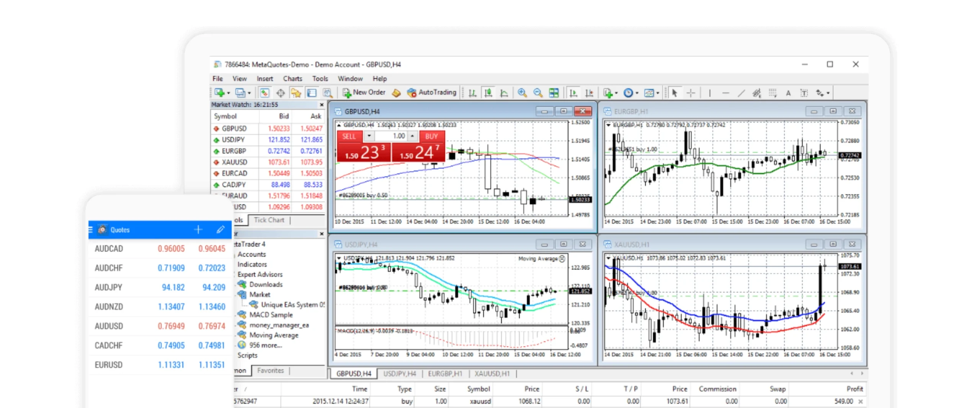Close the xauusd order in Terminal
The width and height of the screenshot is (980, 408).
pos(861,401)
